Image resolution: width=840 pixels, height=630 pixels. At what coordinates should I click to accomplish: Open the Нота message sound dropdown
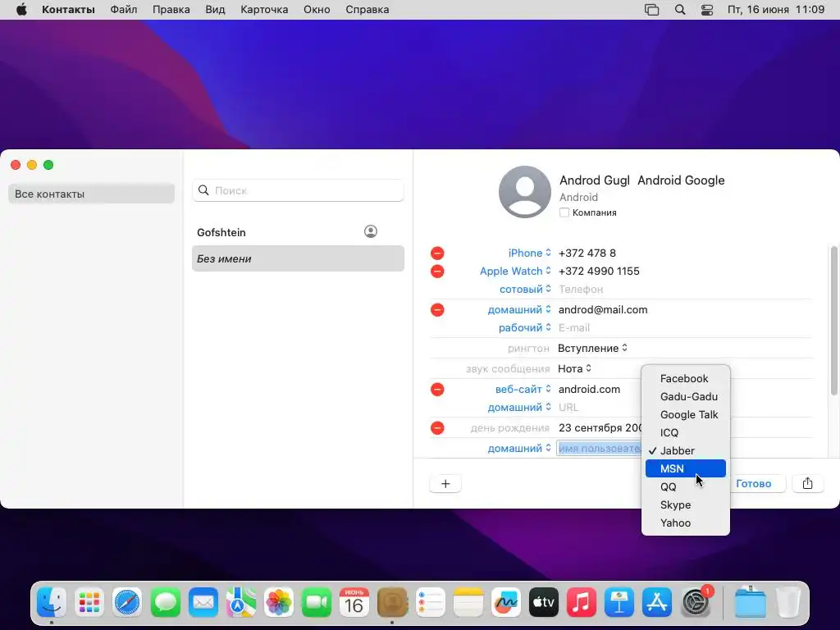pos(574,368)
